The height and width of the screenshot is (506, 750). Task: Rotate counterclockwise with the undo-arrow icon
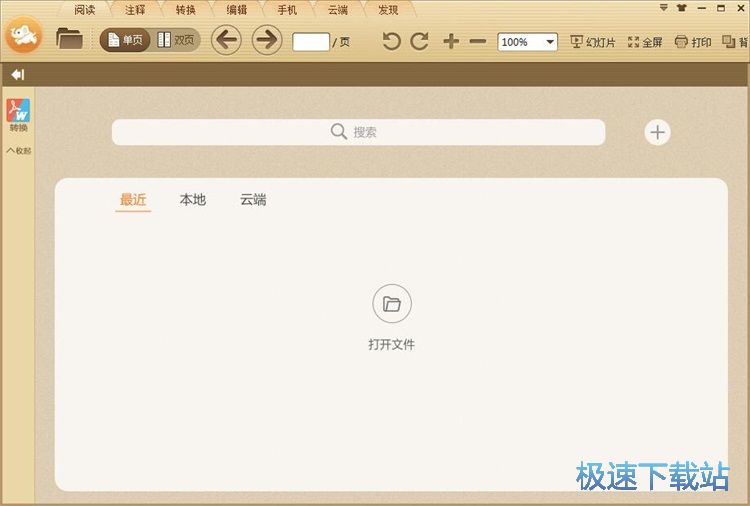coord(391,42)
